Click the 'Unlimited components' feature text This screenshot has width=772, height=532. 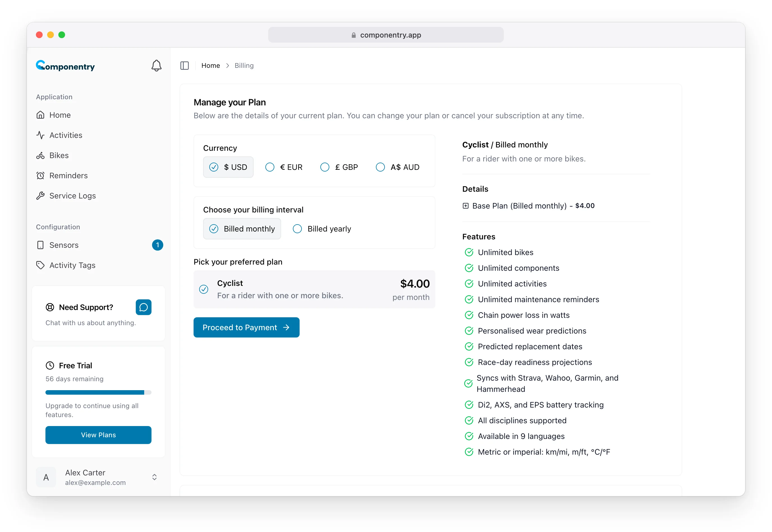click(x=518, y=268)
